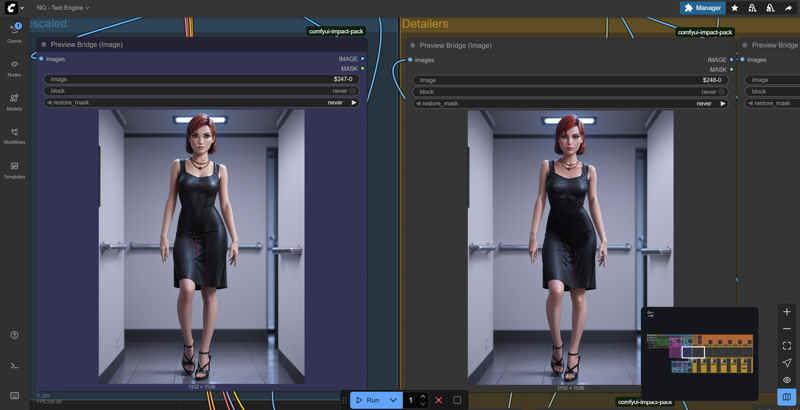Click the star favorites icon in top bar
Viewport: 800px width, 410px height.
pyautogui.click(x=735, y=8)
